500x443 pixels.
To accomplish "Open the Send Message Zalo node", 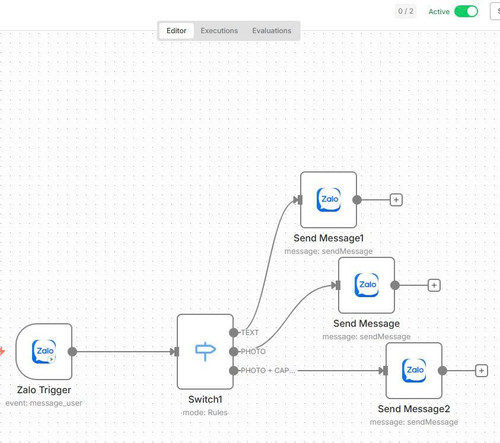I will 366,285.
